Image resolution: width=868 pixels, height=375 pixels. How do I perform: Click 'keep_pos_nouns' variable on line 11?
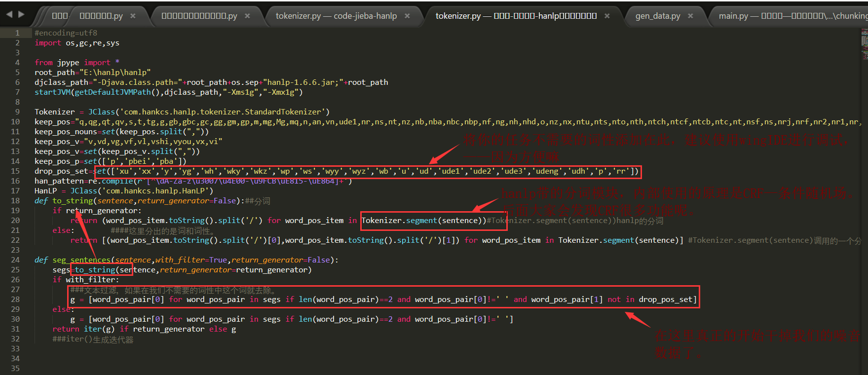pos(66,131)
